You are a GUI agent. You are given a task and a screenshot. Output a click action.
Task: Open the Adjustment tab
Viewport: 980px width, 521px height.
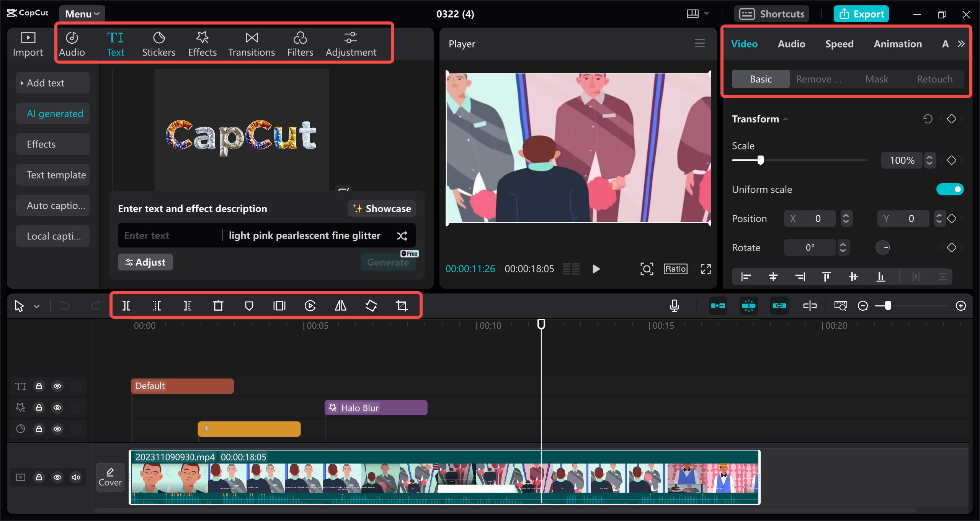point(351,44)
